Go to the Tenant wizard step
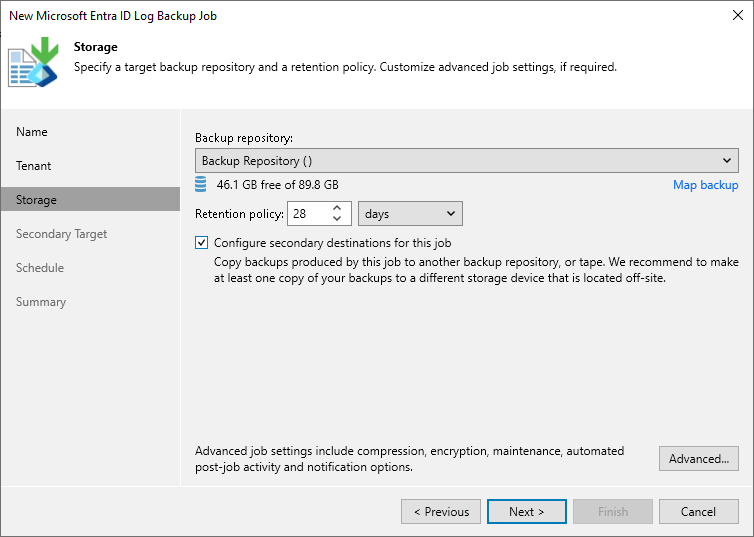754x537 pixels. pyautogui.click(x=33, y=166)
